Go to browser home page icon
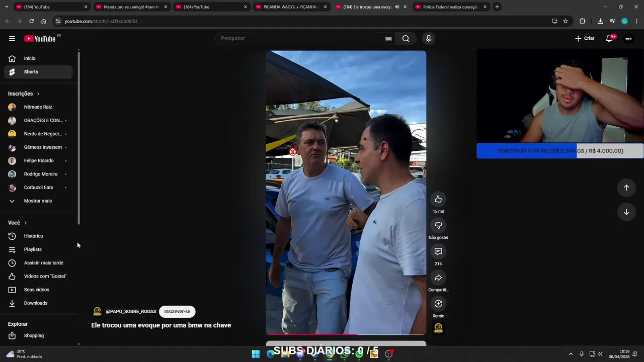Image resolution: width=644 pixels, height=362 pixels. pos(44,21)
